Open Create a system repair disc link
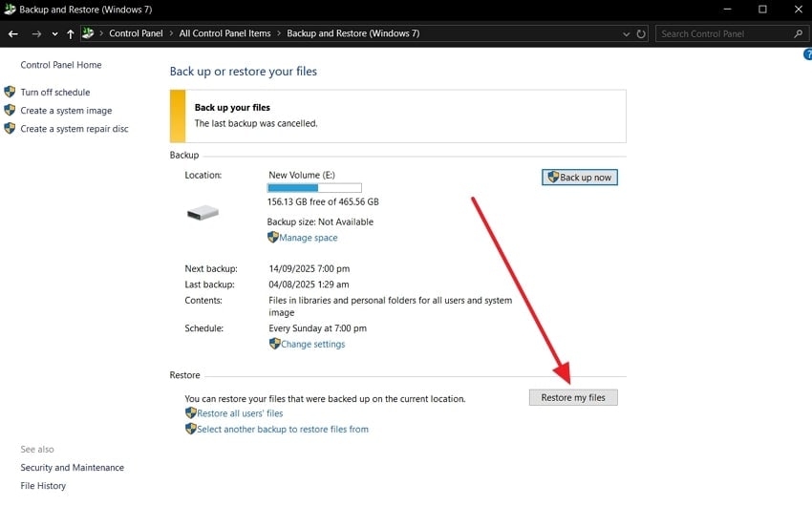The height and width of the screenshot is (506, 812). tap(75, 128)
